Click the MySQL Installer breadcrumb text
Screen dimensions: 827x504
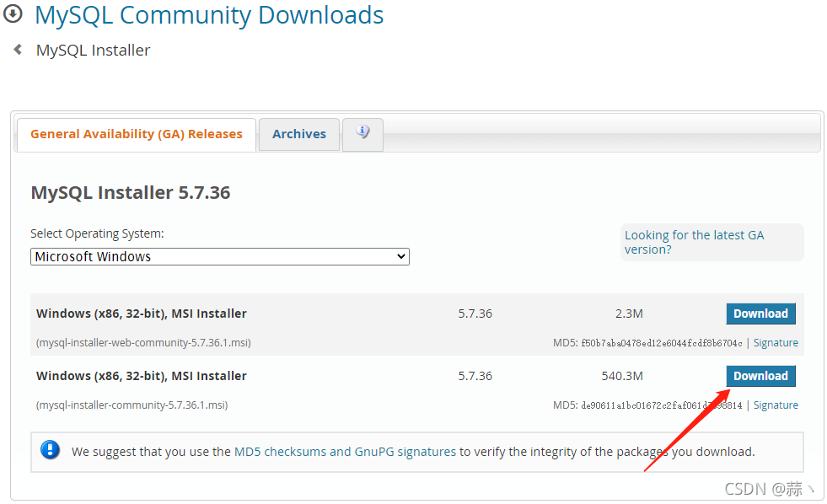[93, 50]
